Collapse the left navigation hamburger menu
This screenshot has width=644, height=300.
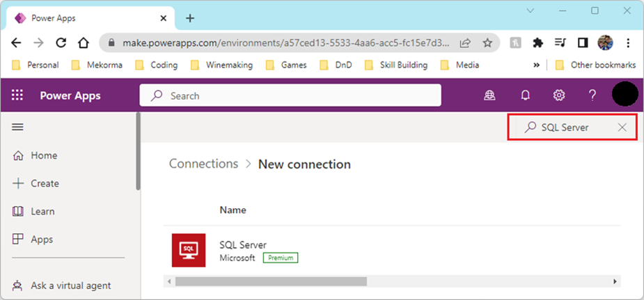point(18,127)
